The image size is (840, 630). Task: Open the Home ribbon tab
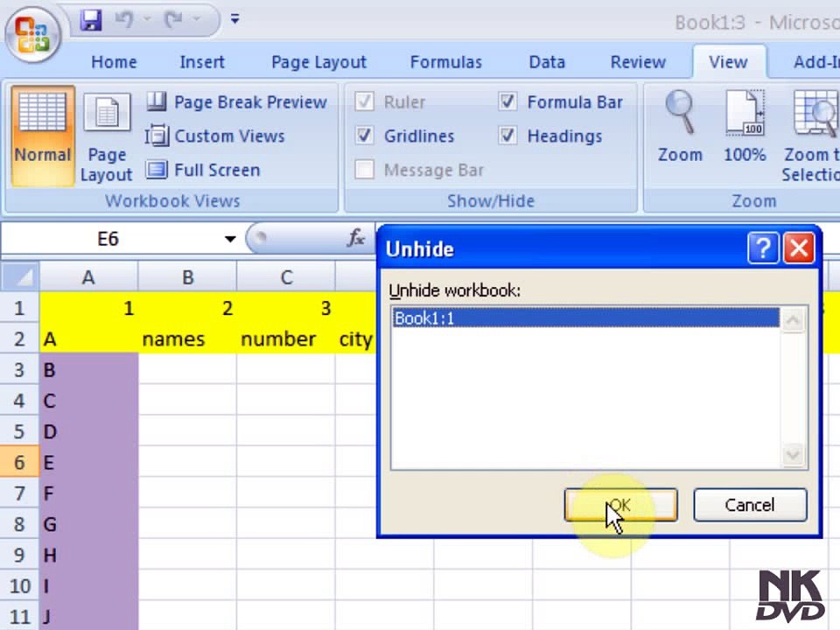(x=114, y=62)
